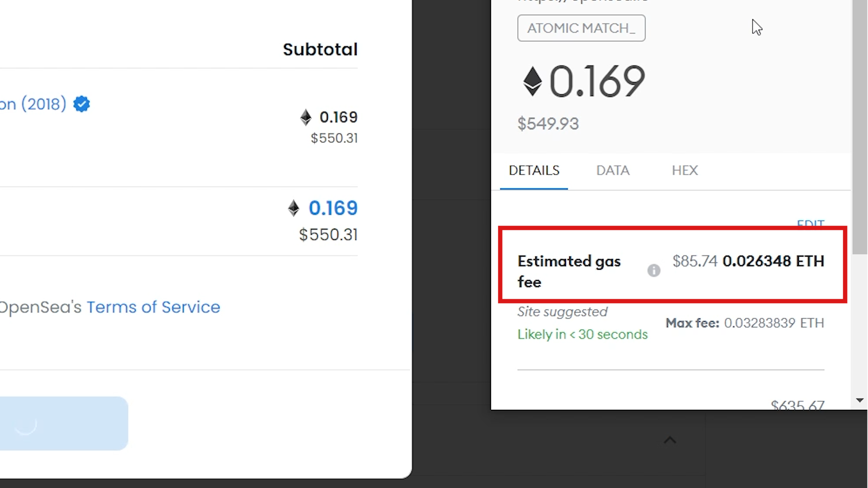The image size is (868, 488).
Task: Switch to the HEX tab
Action: (685, 170)
